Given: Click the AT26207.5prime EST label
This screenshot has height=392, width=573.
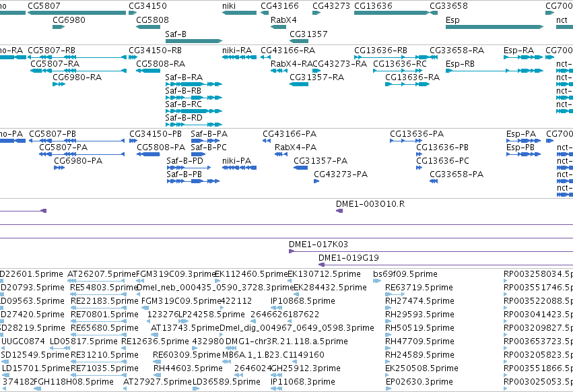Looking at the screenshot, I should pos(102,274).
